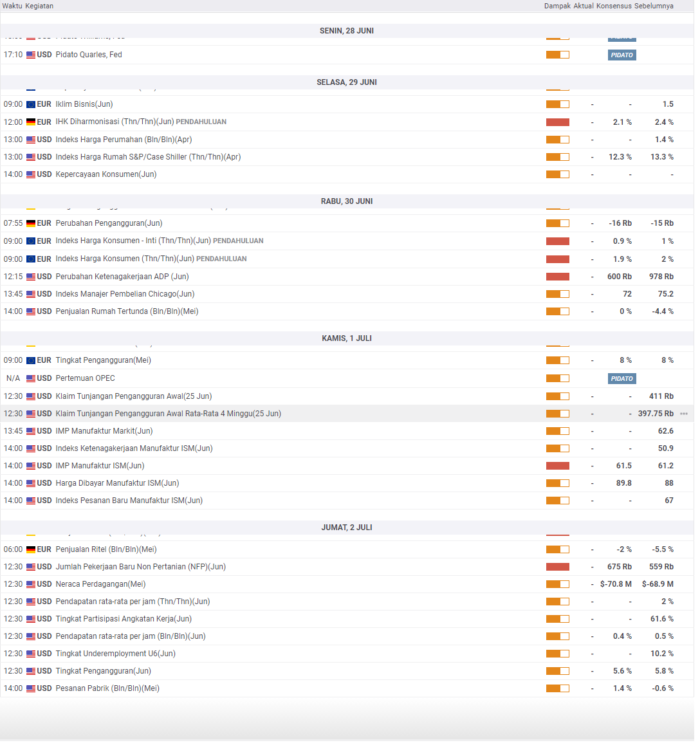The image size is (700, 745).
Task: Click the German flag beside IHK Diharmonisasi
Action: click(31, 123)
